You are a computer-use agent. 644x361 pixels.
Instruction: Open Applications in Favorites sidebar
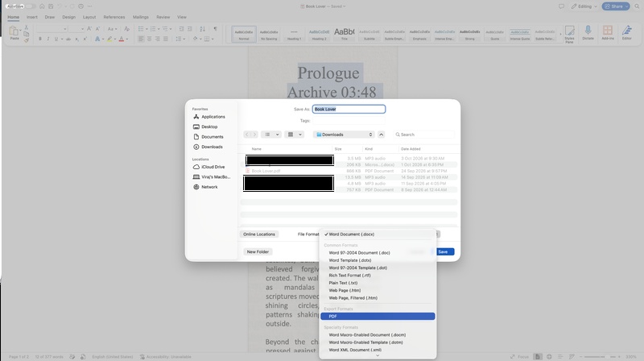coord(213,117)
